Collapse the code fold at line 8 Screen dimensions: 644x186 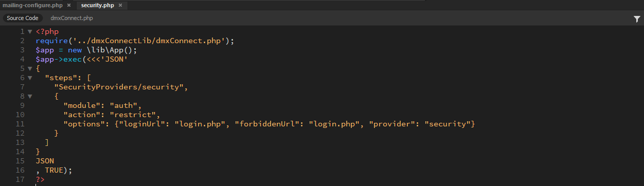point(30,97)
